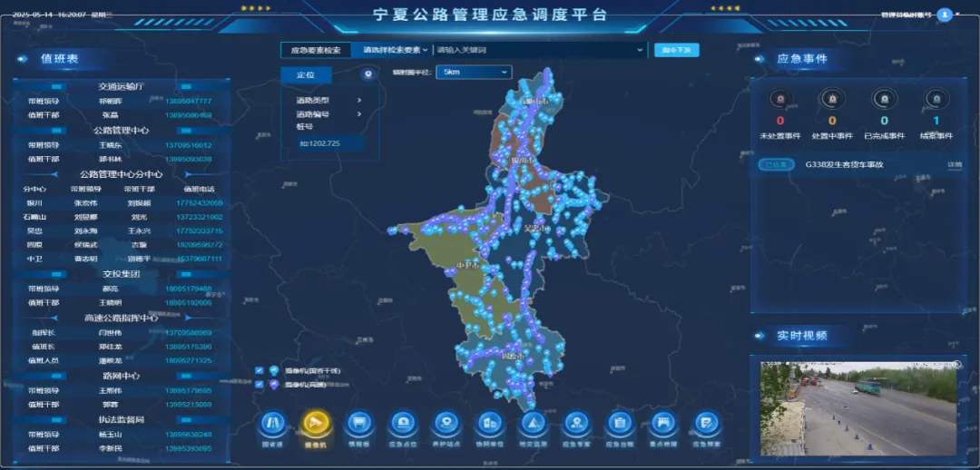The width and height of the screenshot is (980, 470).
Task: Show 养护站点 maintenance stations icon
Action: [x=446, y=424]
